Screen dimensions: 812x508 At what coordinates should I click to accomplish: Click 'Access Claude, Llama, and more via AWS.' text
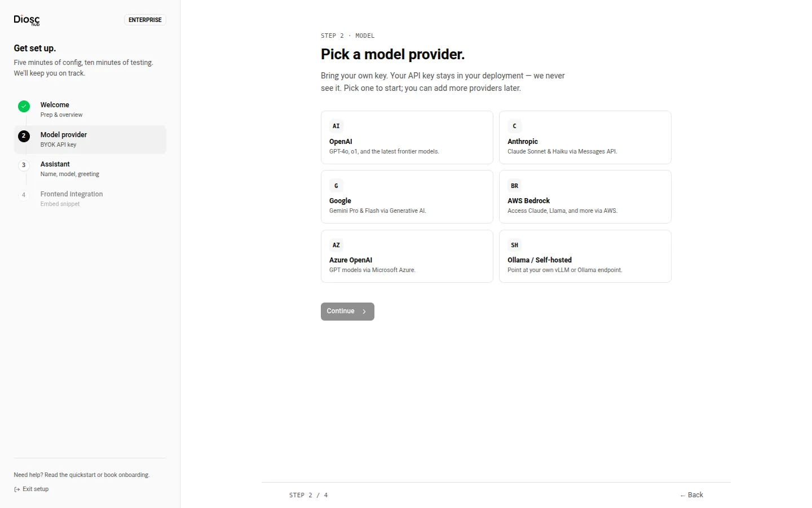click(562, 211)
